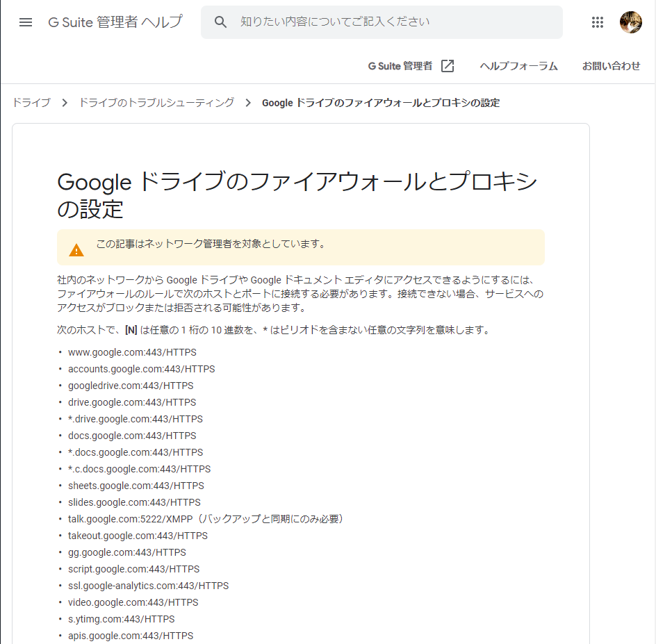
Task: Open the account profile avatar
Action: pyautogui.click(x=630, y=22)
